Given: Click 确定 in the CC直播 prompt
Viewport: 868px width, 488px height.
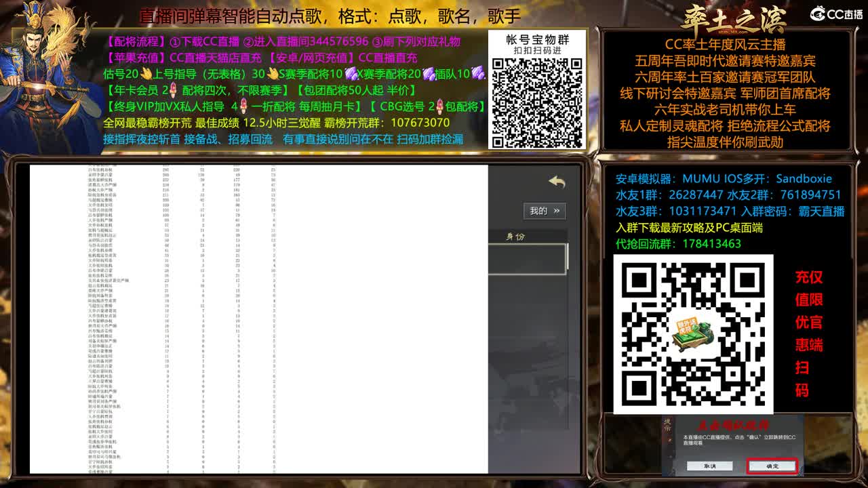Looking at the screenshot, I should pos(772,466).
